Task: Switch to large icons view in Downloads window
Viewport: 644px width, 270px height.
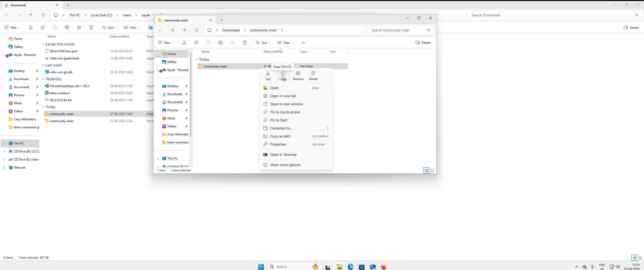Action: coord(640,258)
